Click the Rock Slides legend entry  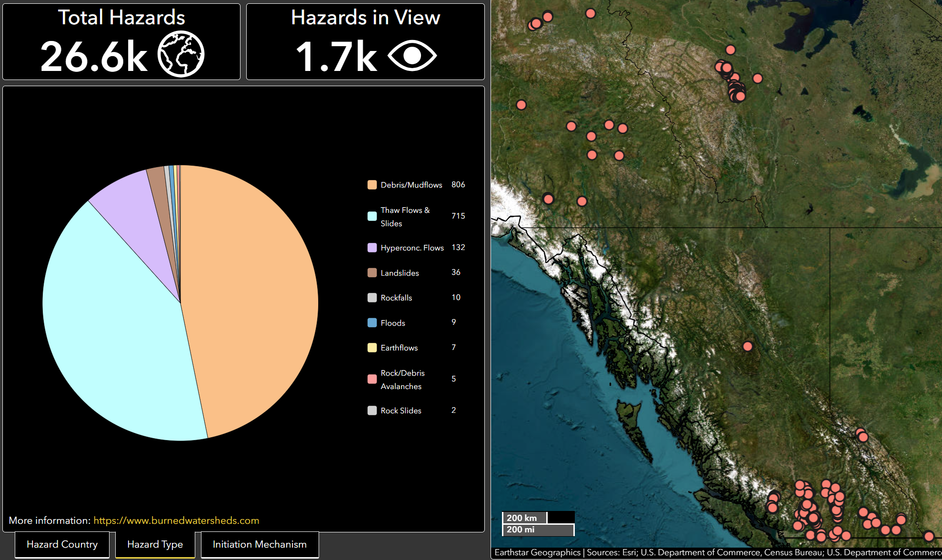tap(401, 410)
